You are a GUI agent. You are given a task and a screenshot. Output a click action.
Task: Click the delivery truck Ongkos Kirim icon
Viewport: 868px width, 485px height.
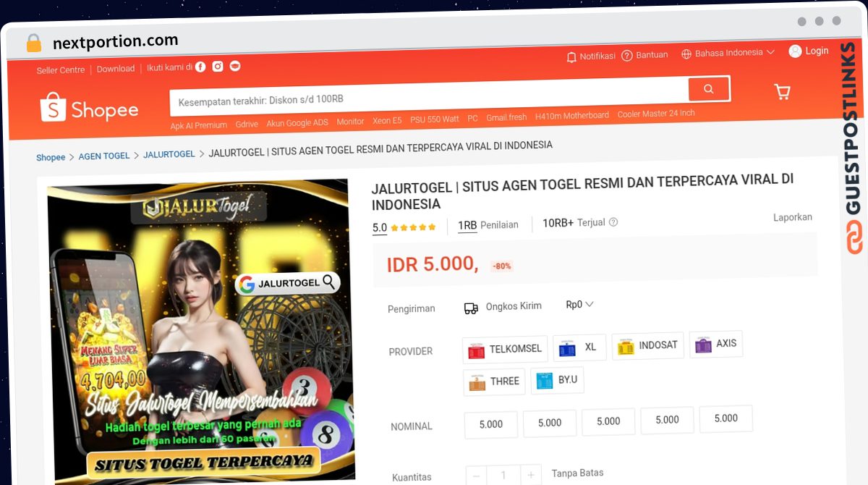click(471, 308)
